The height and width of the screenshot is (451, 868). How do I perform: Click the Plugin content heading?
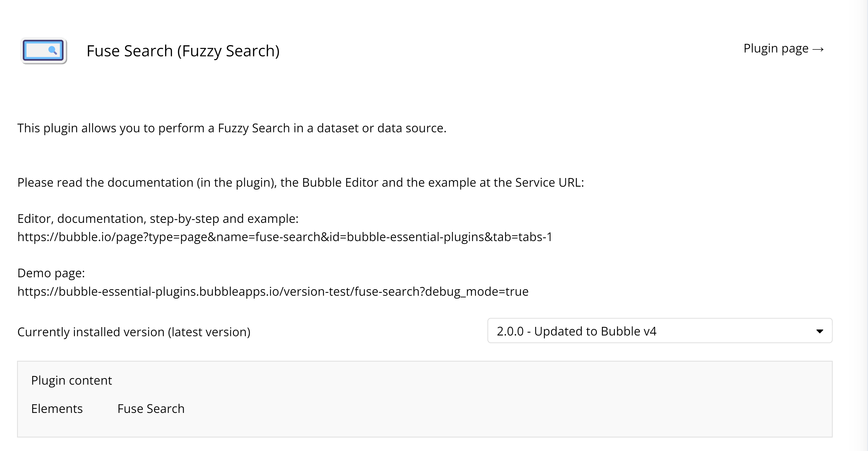71,380
